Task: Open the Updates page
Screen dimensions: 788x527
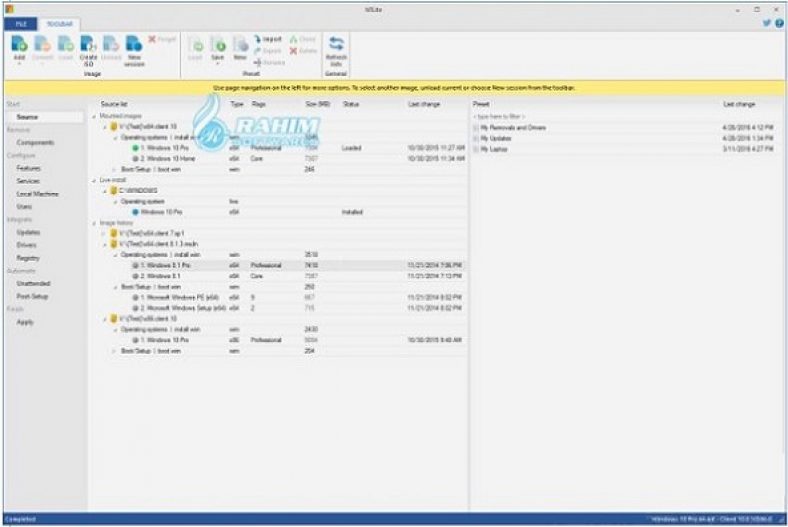Action: pos(28,232)
